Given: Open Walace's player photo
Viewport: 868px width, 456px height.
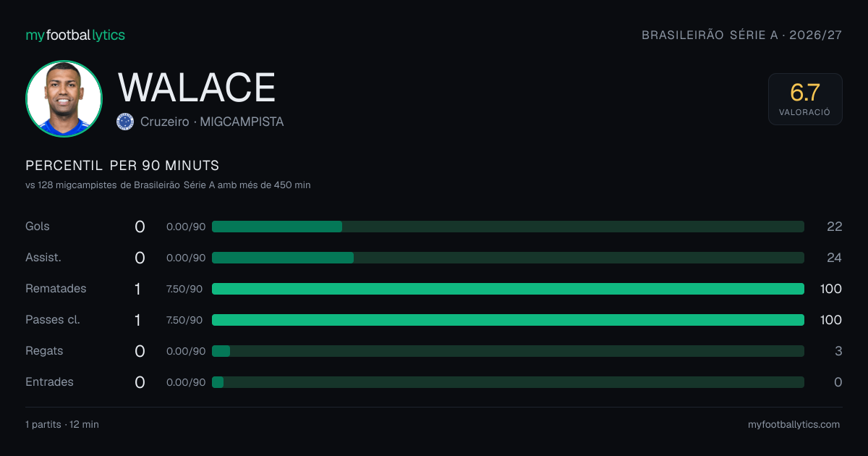Looking at the screenshot, I should (64, 98).
